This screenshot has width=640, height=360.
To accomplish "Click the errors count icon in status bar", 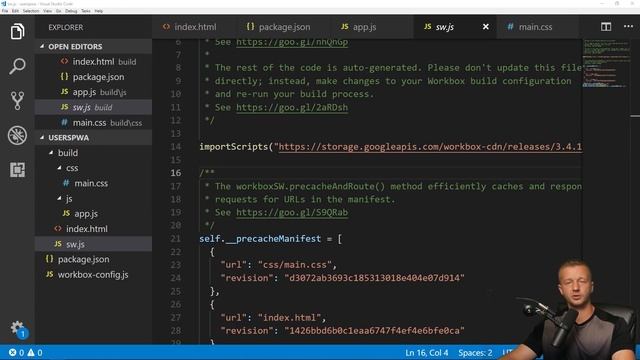I will 16,352.
